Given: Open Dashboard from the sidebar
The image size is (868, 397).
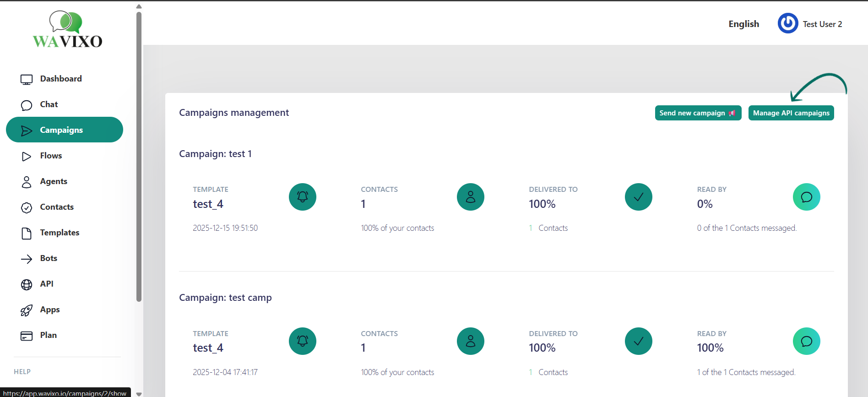Looking at the screenshot, I should tap(60, 79).
